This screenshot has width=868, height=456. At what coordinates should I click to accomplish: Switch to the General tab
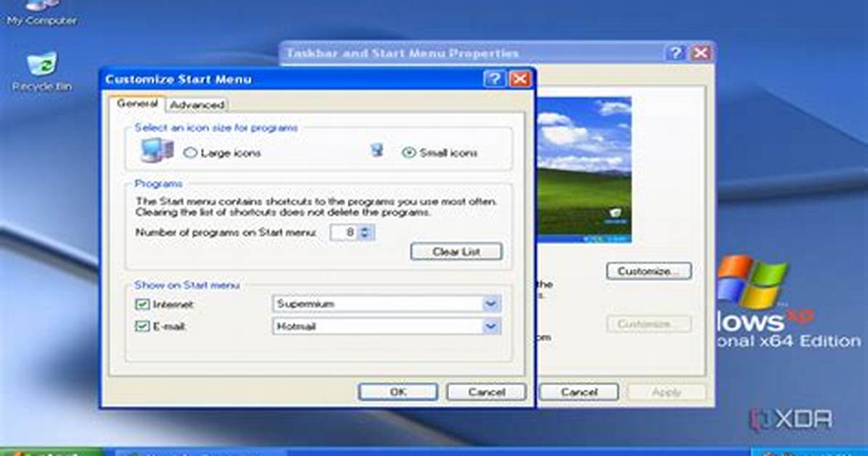136,104
